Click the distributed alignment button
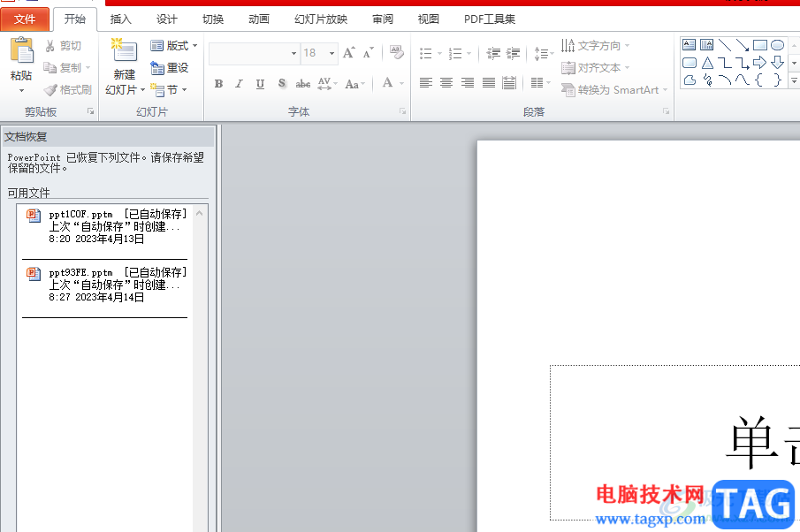The image size is (800, 532). 509,83
